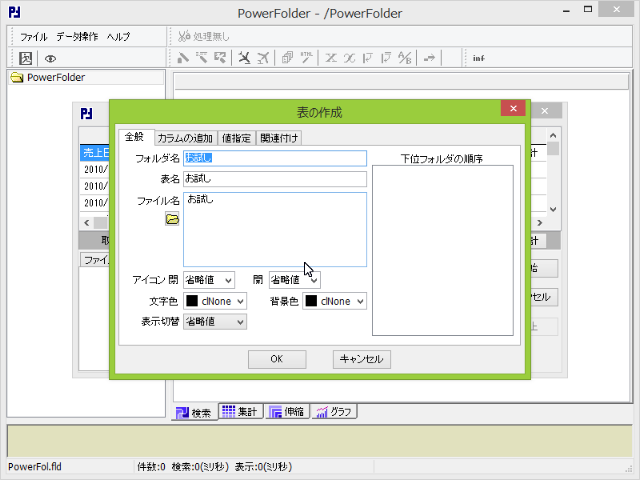Image resolution: width=640 pixels, height=480 pixels.
Task: Click the A/B toolbar icon
Action: pyautogui.click(x=405, y=58)
